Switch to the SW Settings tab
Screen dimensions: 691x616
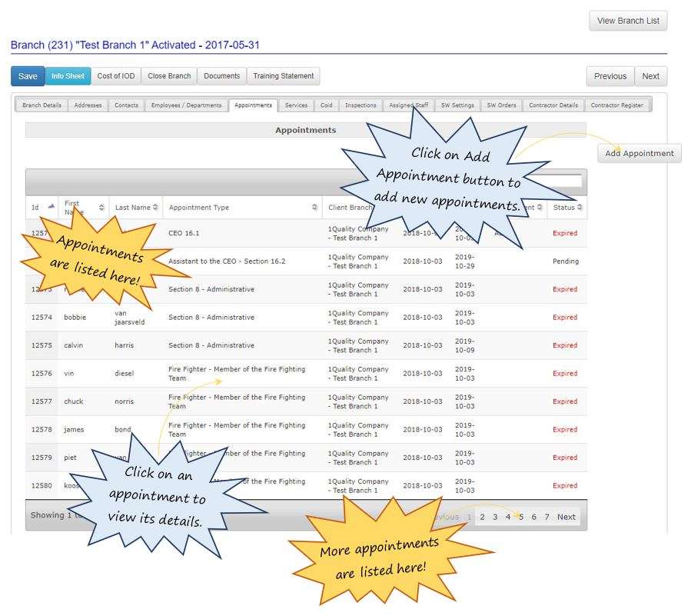pyautogui.click(x=458, y=105)
